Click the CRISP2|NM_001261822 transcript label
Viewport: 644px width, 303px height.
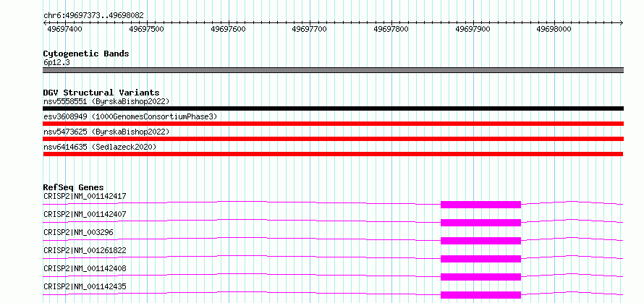pyautogui.click(x=85, y=250)
